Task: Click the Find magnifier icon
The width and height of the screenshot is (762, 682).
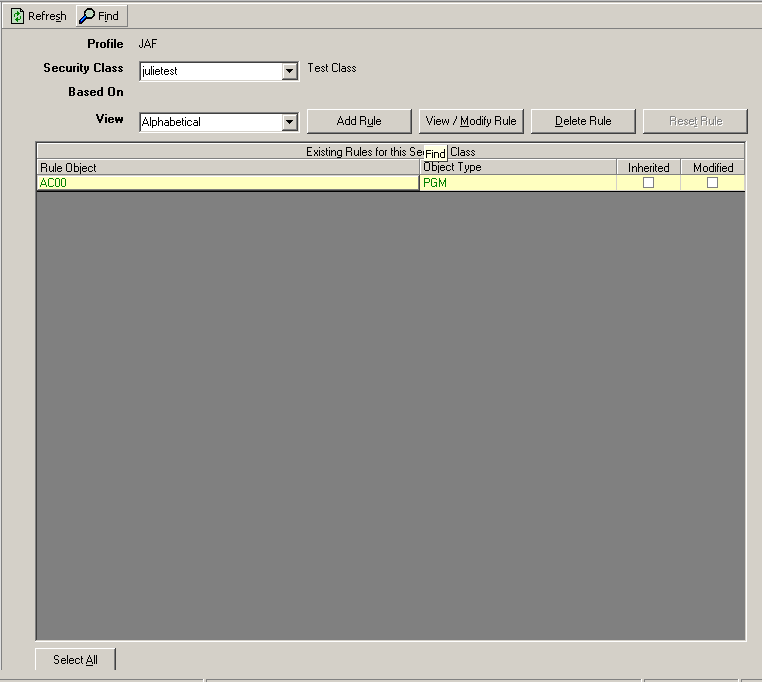Action: [87, 16]
